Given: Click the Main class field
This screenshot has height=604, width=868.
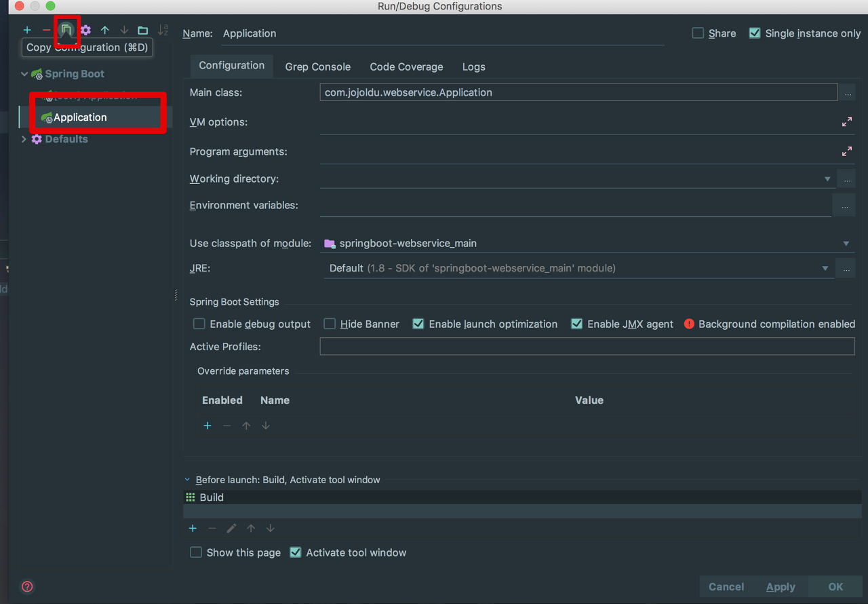Looking at the screenshot, I should (x=578, y=92).
